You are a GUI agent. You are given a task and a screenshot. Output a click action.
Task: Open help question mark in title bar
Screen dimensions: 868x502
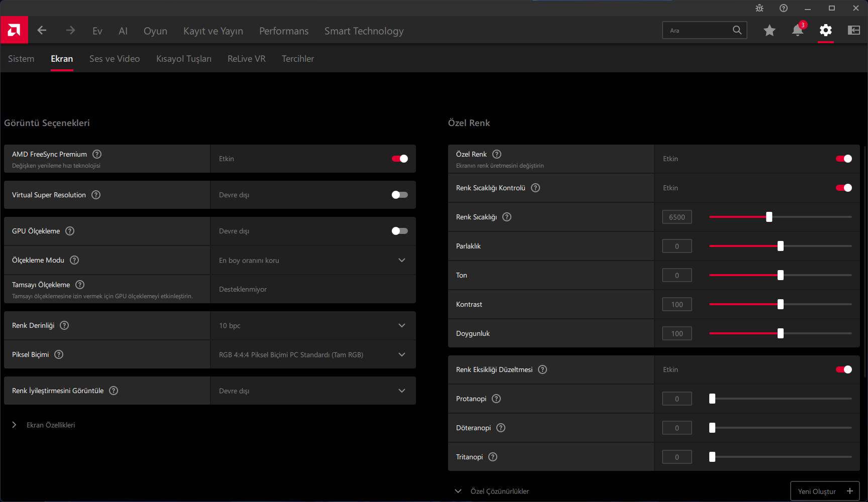pos(784,8)
